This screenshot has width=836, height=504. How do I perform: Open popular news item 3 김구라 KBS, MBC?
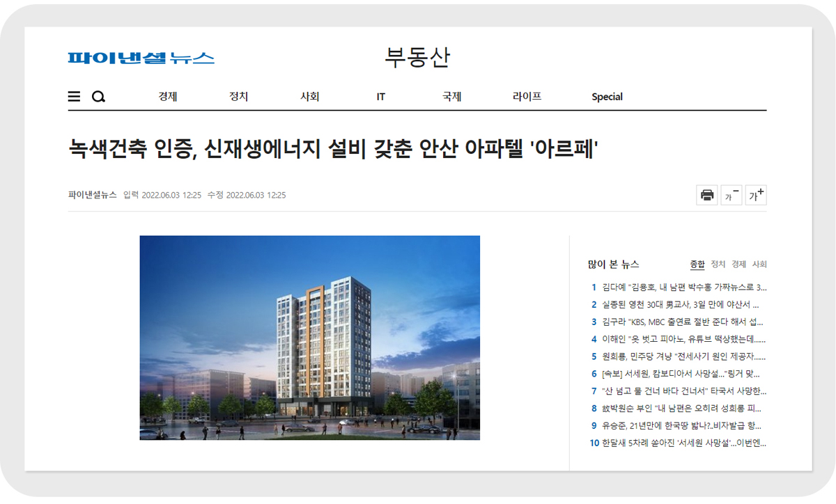tap(678, 322)
